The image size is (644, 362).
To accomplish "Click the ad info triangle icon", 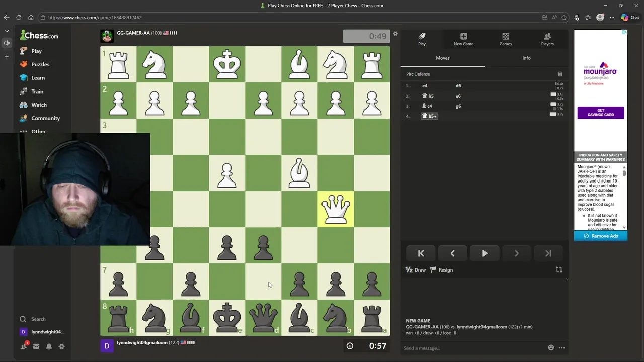I will (624, 33).
